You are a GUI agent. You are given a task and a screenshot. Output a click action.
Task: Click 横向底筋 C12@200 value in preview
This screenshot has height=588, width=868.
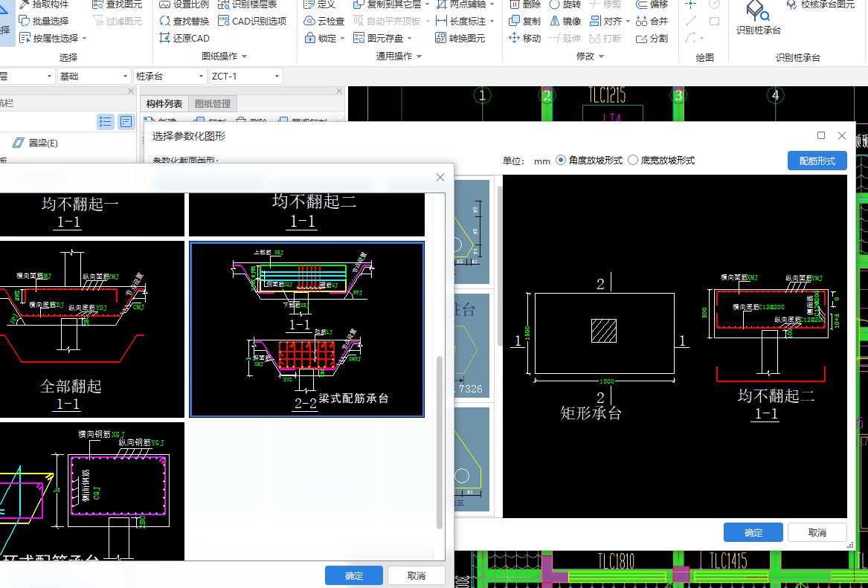coord(771,307)
